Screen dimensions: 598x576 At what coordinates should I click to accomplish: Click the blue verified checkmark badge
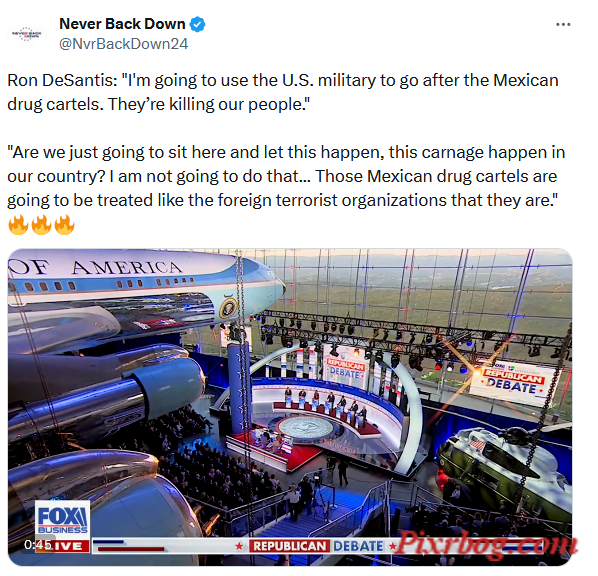click(x=197, y=24)
